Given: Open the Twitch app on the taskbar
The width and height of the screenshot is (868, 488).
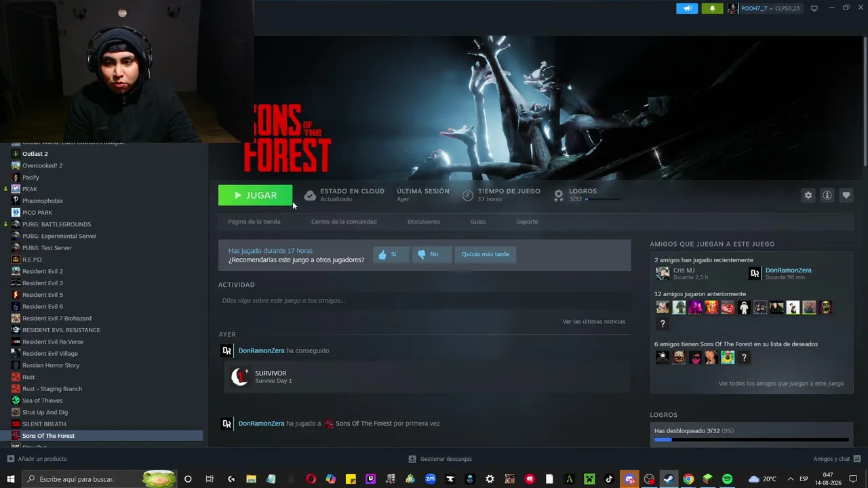Looking at the screenshot, I should (x=370, y=479).
